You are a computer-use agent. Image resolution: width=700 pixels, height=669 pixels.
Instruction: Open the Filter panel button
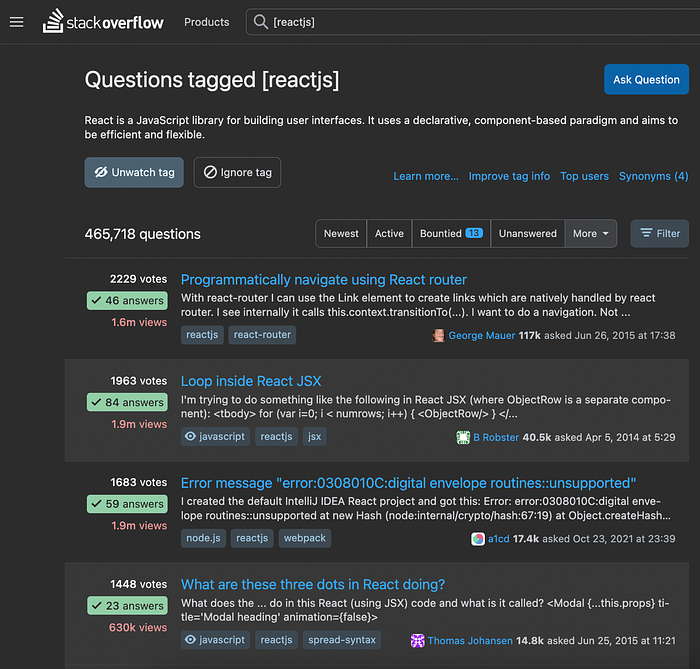click(x=659, y=233)
